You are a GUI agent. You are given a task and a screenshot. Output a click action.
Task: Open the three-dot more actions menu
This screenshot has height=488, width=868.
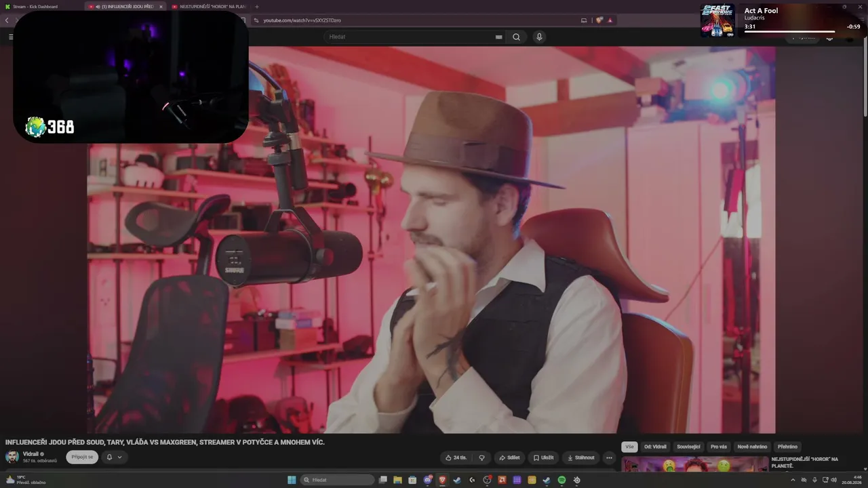point(609,457)
